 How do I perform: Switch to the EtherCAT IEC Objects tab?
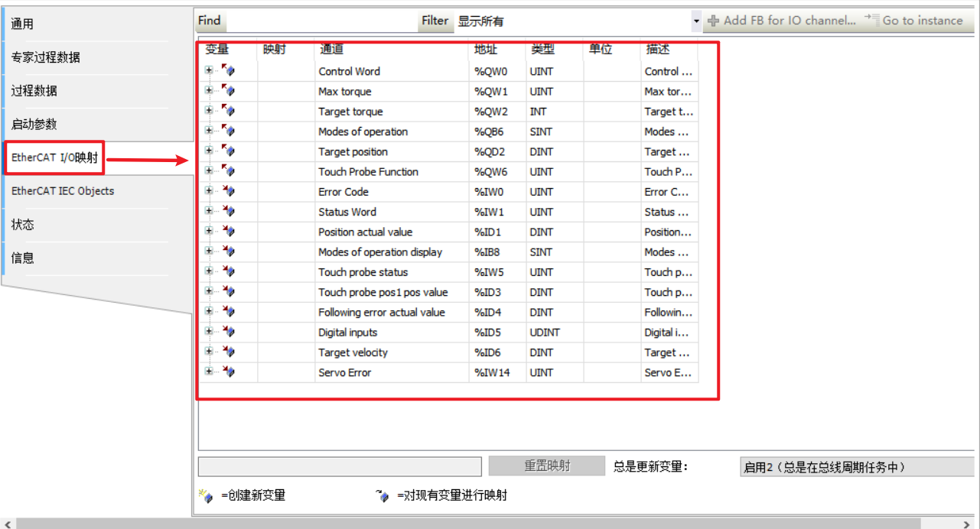click(63, 191)
